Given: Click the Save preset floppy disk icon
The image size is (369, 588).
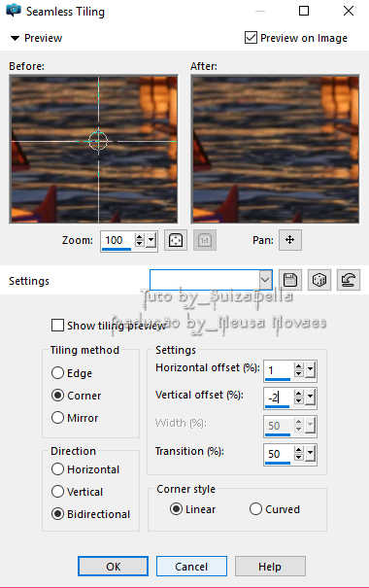Looking at the screenshot, I should (x=290, y=280).
